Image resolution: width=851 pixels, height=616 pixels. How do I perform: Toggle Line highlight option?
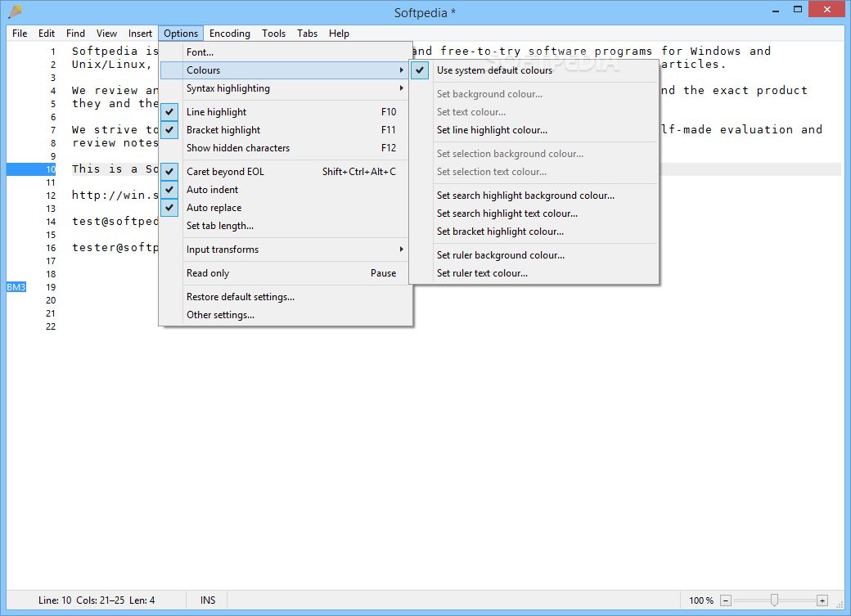286,112
